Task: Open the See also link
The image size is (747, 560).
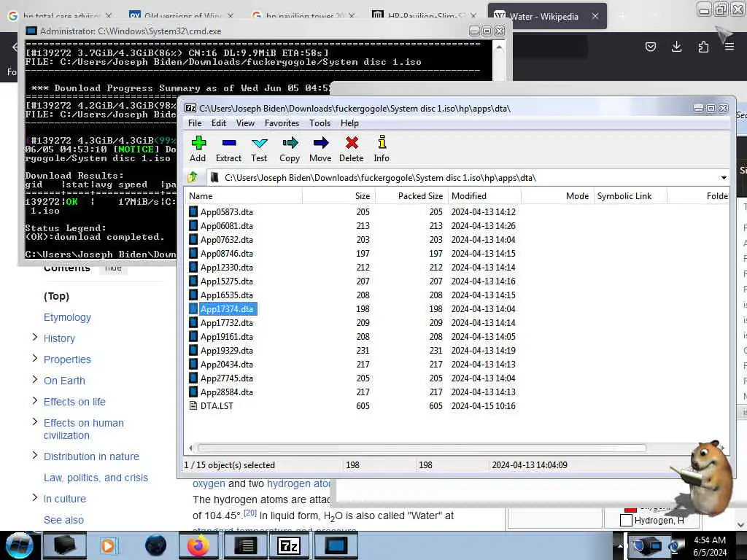Action: 64,520
